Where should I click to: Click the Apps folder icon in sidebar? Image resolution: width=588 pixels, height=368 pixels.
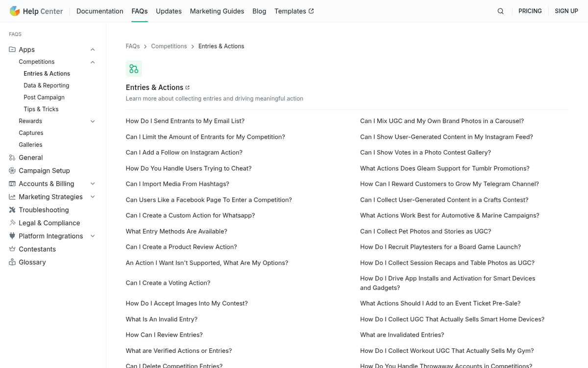click(x=12, y=50)
